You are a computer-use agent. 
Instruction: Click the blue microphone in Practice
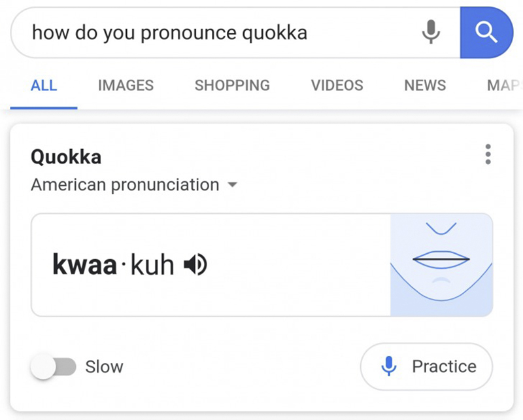click(389, 366)
